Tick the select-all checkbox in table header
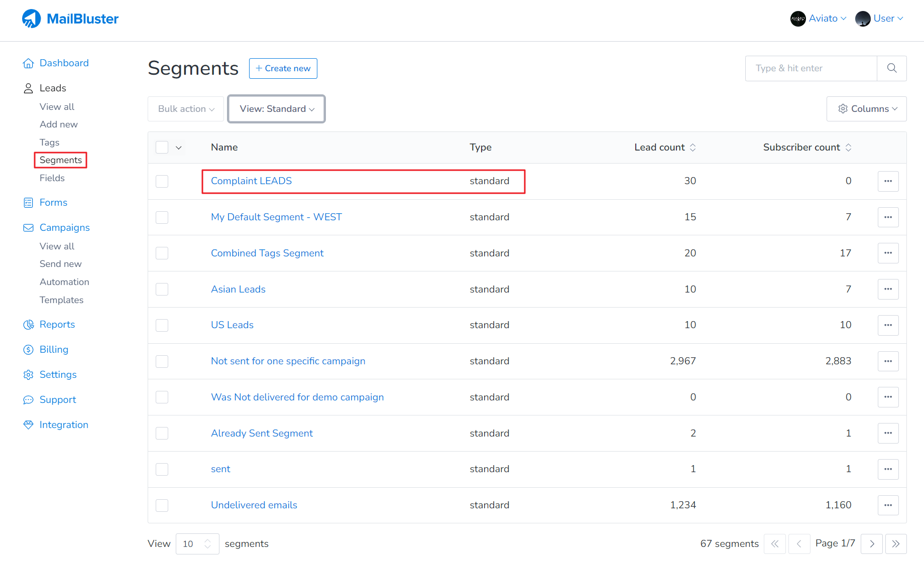Viewport: 924px width, 567px height. pyautogui.click(x=162, y=147)
